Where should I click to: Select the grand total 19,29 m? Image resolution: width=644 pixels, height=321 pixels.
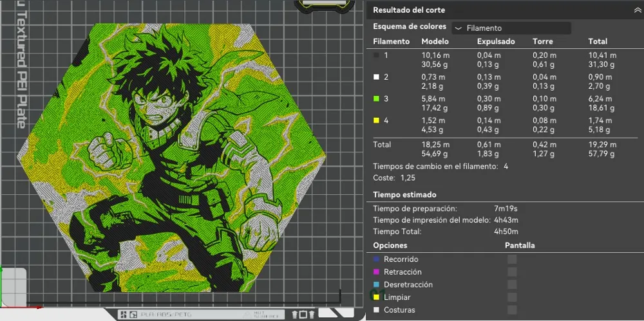[601, 145]
